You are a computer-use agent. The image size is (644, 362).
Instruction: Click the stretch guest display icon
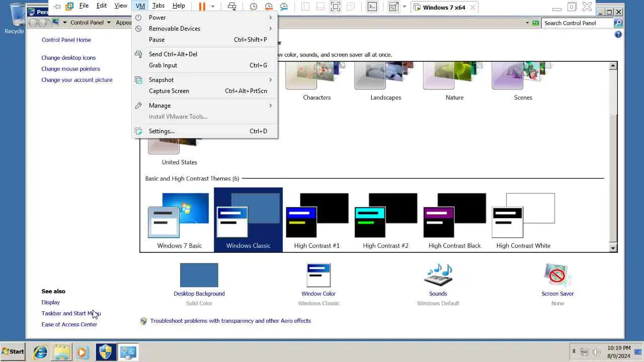tap(393, 7)
